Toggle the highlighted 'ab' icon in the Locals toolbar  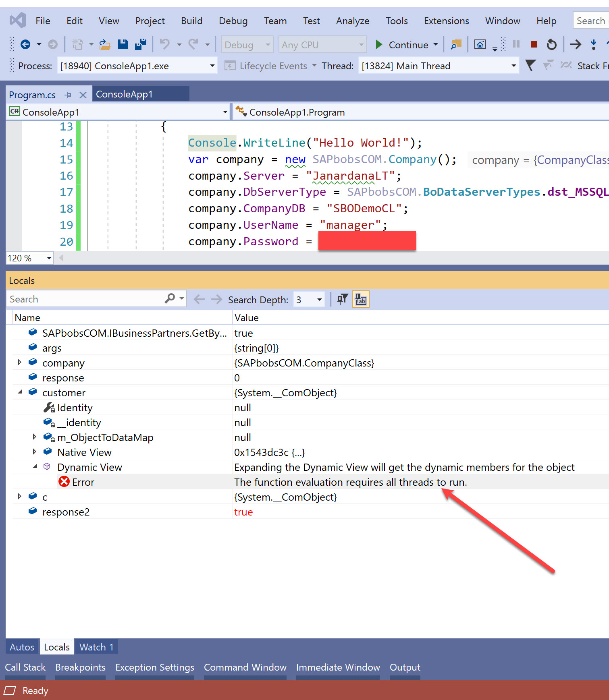(361, 299)
